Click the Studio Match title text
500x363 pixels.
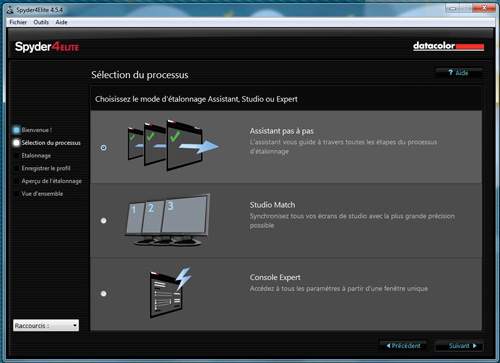(x=272, y=205)
